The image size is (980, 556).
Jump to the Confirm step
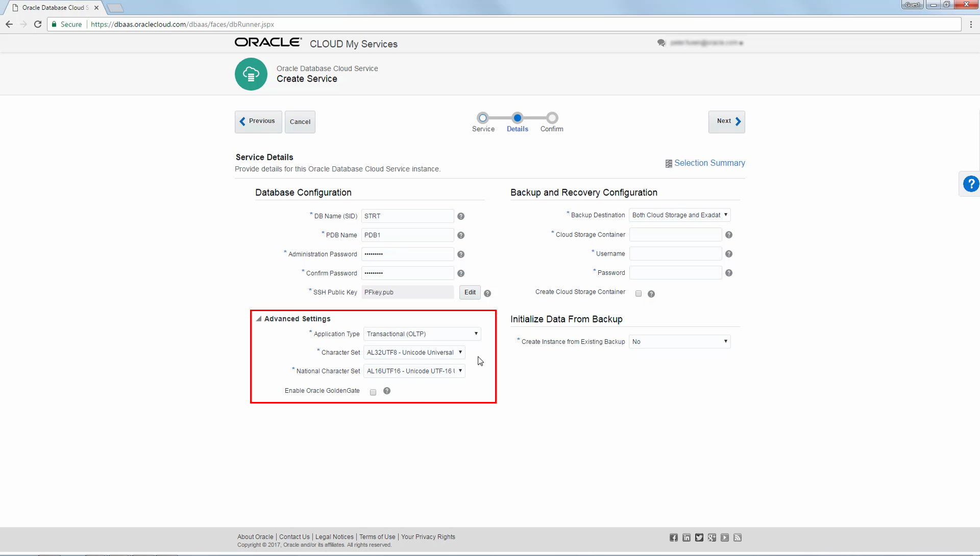(x=552, y=118)
